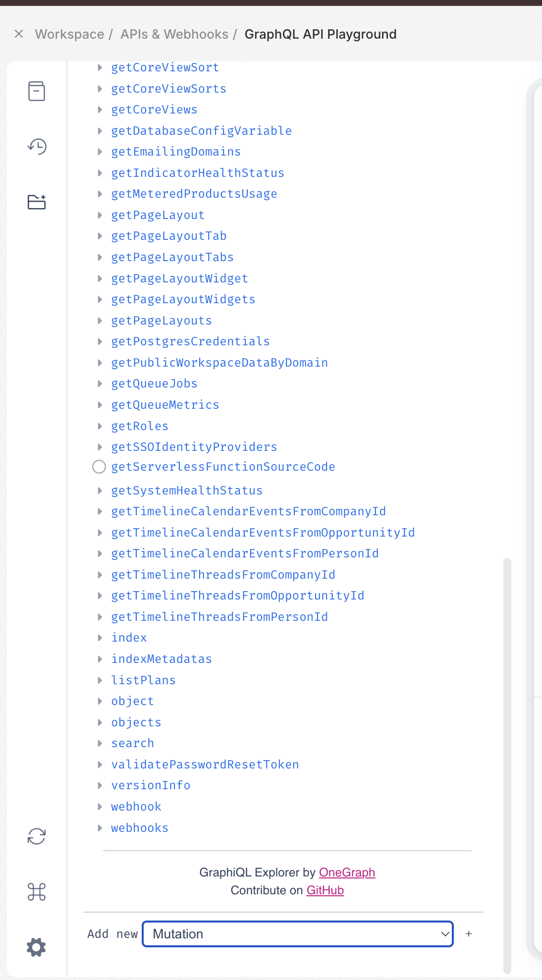542x980 pixels.
Task: Toggle the getServerlessFunctionSourceCode circle checkbox
Action: [99, 467]
